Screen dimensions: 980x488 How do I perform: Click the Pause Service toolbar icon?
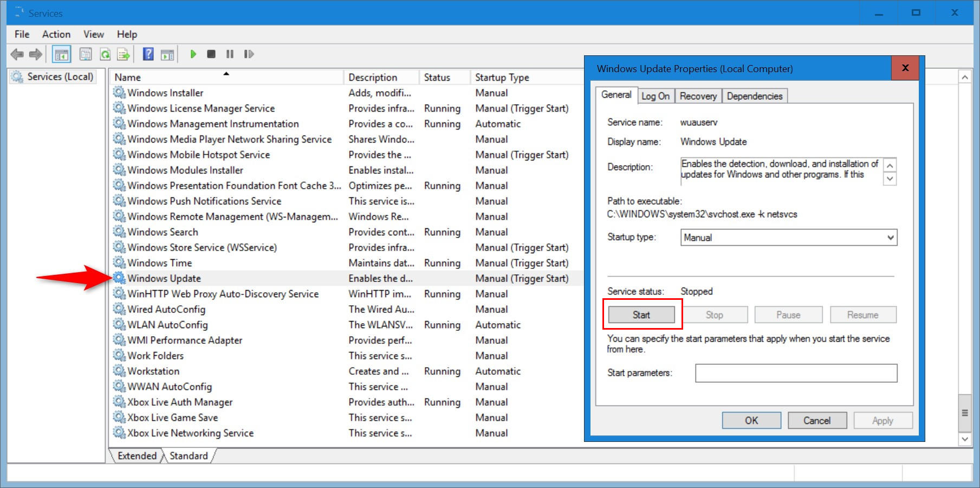point(230,54)
